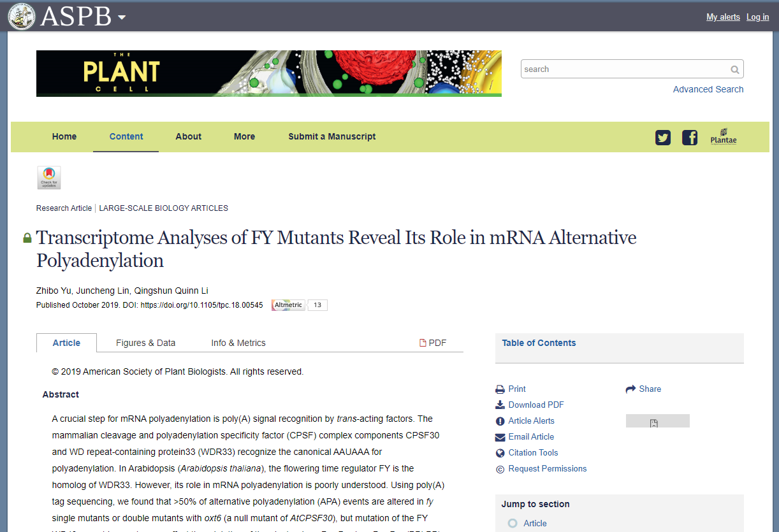The height and width of the screenshot is (532, 779).
Task: Select the Article radio button in Jump to section
Action: click(x=513, y=523)
